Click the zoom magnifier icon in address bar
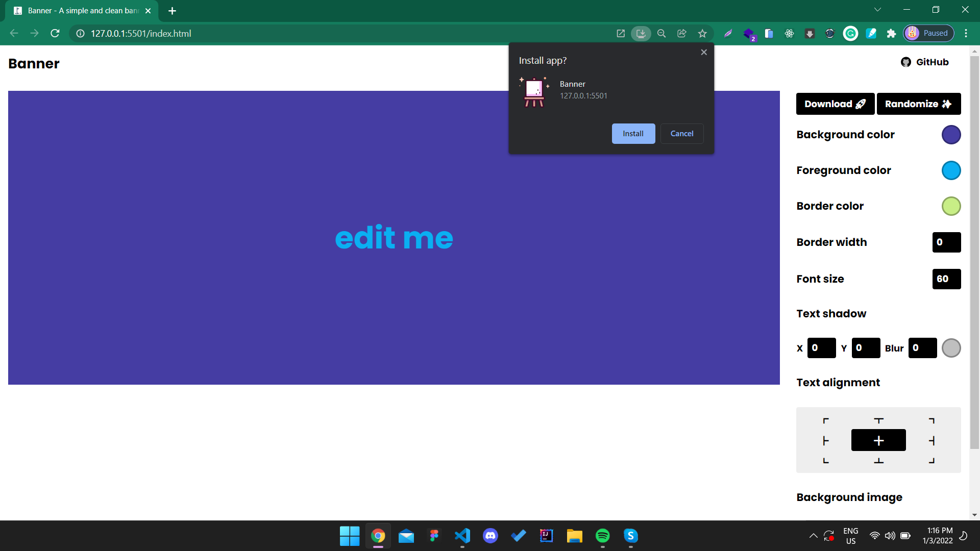980x551 pixels. coord(661,34)
